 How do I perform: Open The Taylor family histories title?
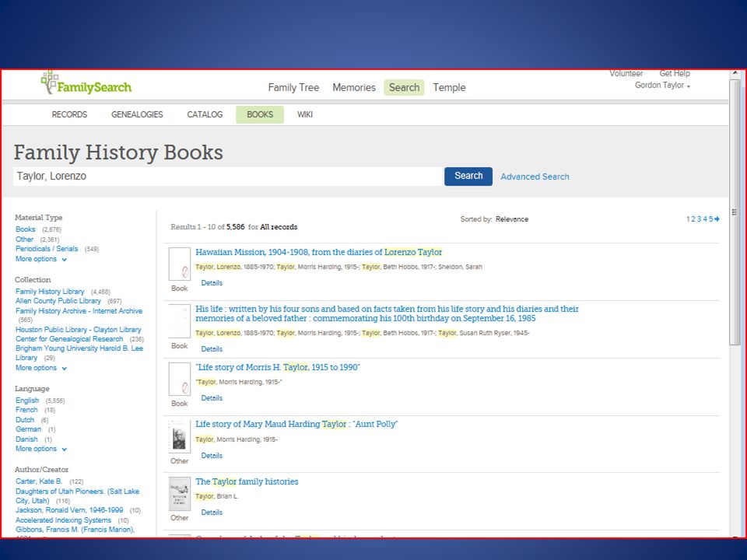pos(247,482)
